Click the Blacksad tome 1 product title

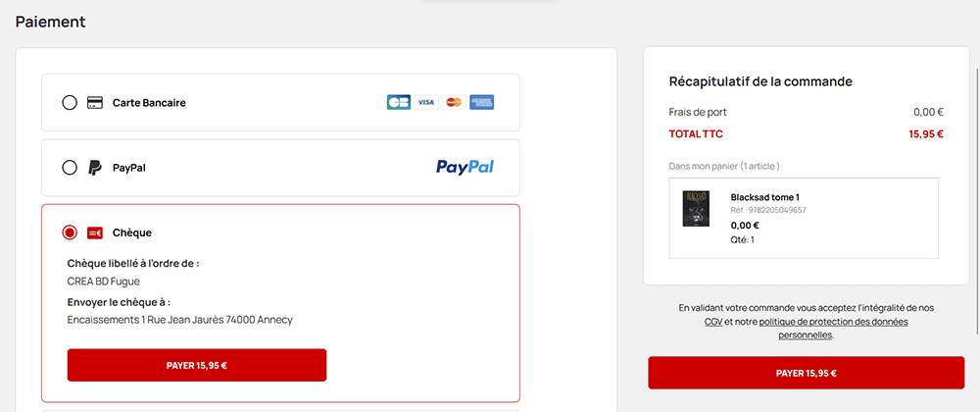tap(765, 197)
